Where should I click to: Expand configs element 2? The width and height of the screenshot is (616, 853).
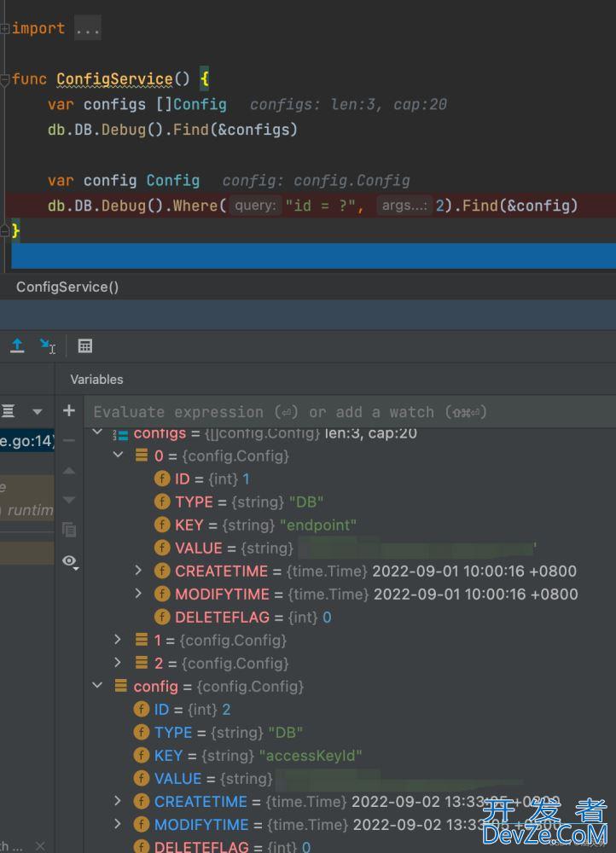(x=118, y=662)
